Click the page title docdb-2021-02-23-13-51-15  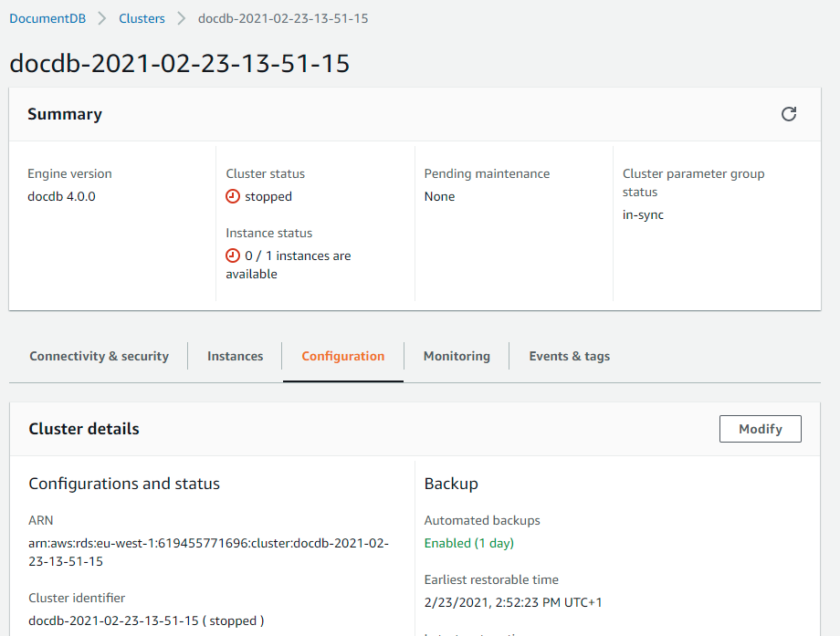(x=180, y=63)
